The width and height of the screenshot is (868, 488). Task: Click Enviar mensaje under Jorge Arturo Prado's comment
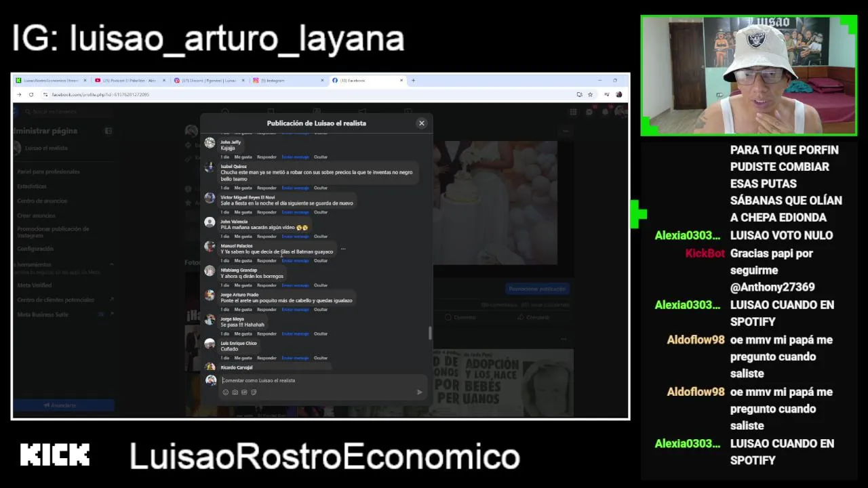point(295,310)
